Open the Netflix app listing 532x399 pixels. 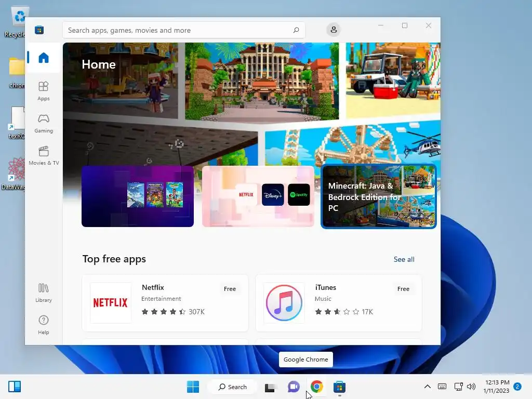tap(165, 303)
